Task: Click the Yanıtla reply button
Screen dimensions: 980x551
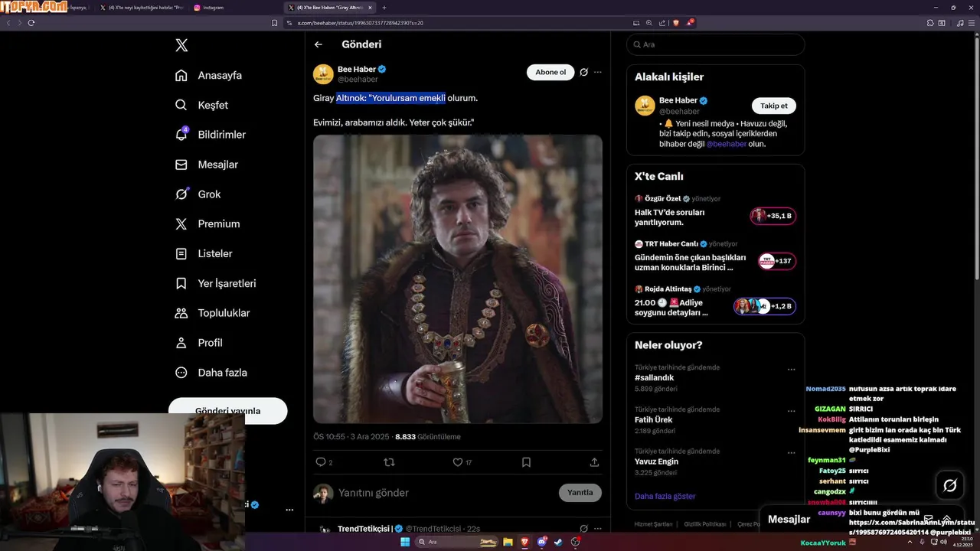Action: click(580, 493)
